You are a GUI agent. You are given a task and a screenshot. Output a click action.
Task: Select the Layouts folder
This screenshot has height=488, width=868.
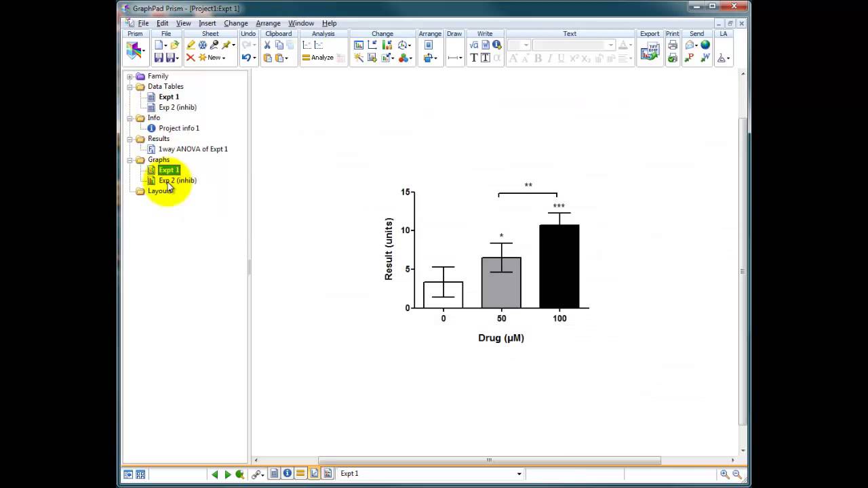(x=161, y=191)
